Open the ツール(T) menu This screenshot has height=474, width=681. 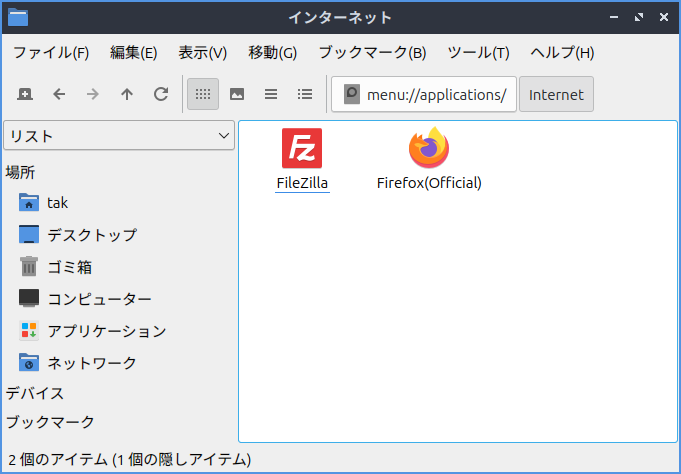(478, 53)
